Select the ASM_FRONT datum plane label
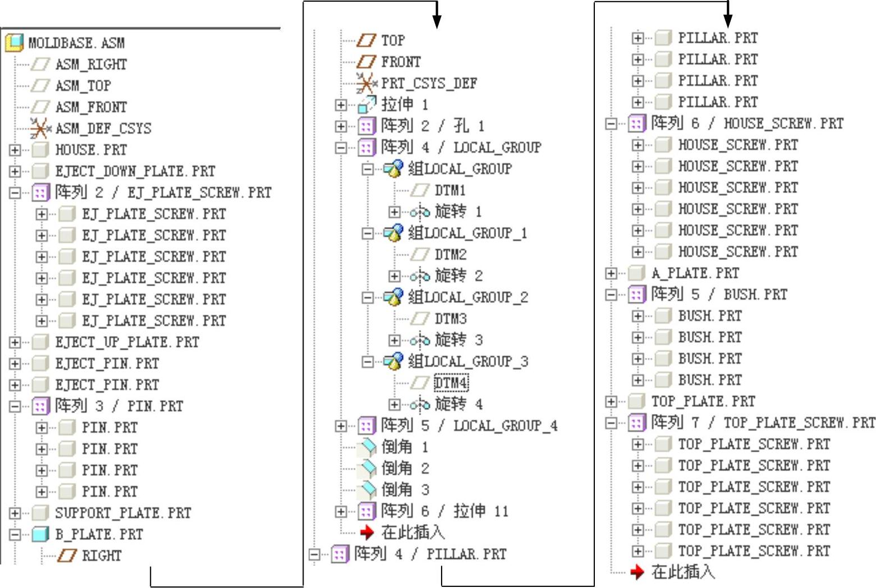This screenshot has height=588, width=876. pyautogui.click(x=91, y=107)
